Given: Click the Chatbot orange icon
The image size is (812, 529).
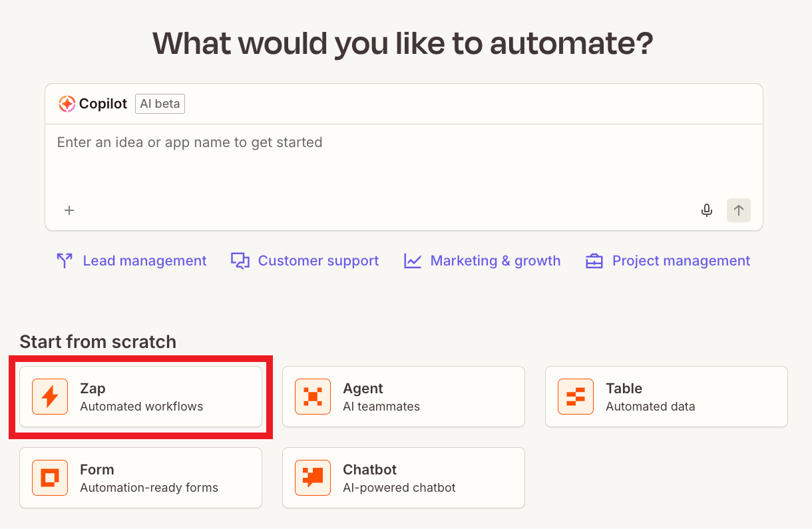Looking at the screenshot, I should (x=313, y=478).
